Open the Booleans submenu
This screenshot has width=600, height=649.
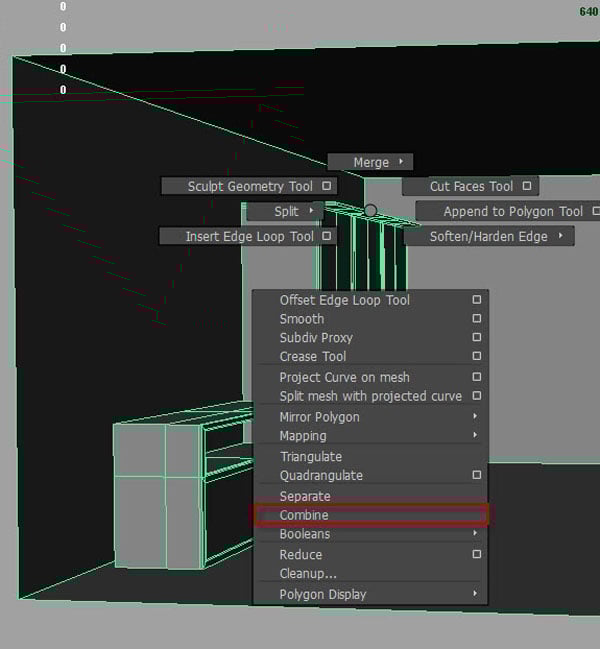[x=368, y=535]
